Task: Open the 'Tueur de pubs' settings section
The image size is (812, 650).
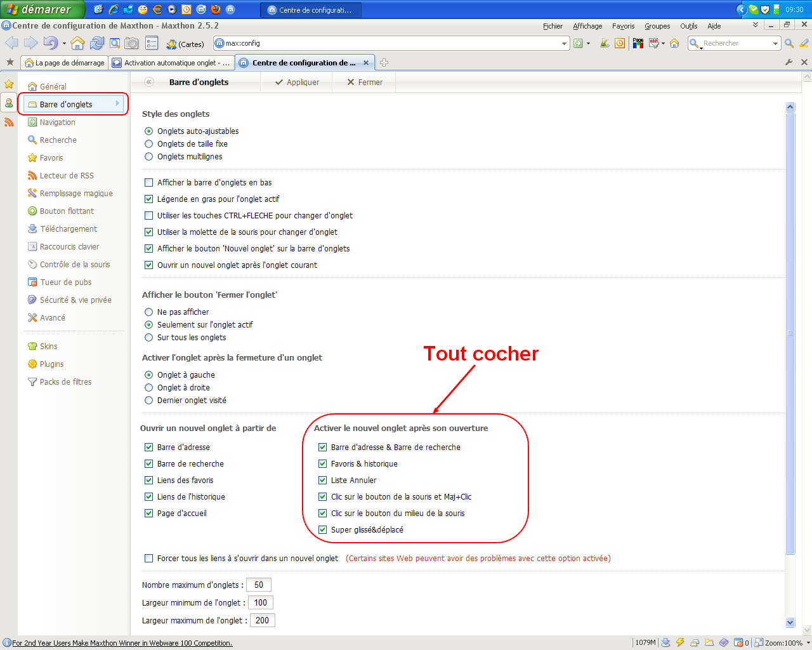Action: coord(65,282)
